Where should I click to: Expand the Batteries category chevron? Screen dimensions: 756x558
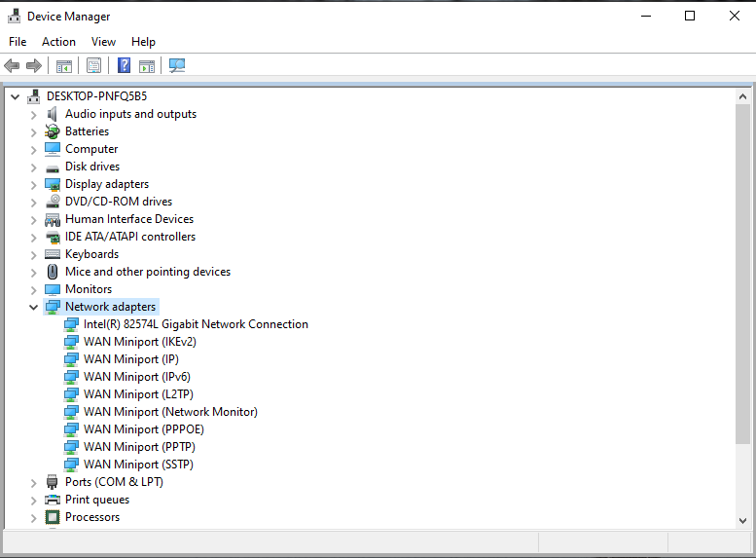click(33, 132)
